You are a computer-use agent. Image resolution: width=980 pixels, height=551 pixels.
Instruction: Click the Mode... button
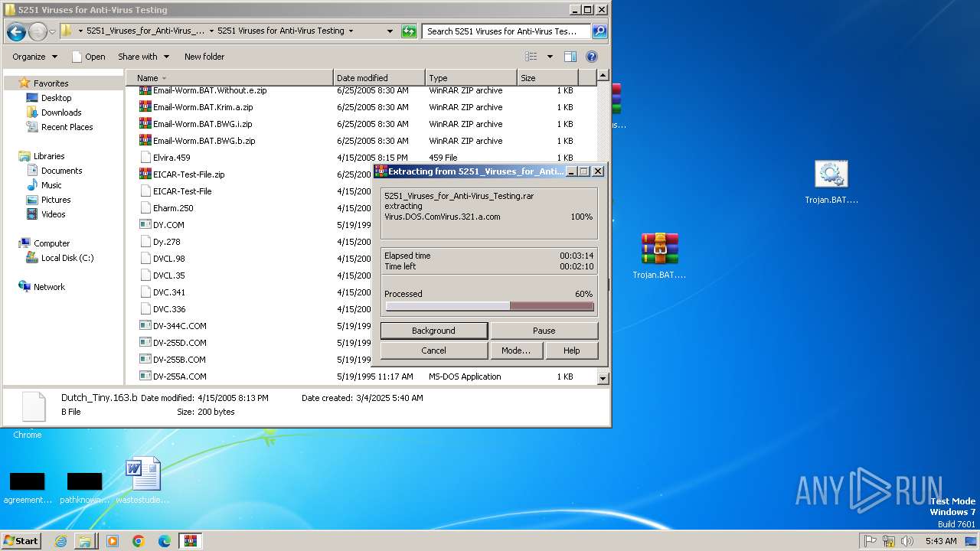[516, 350]
